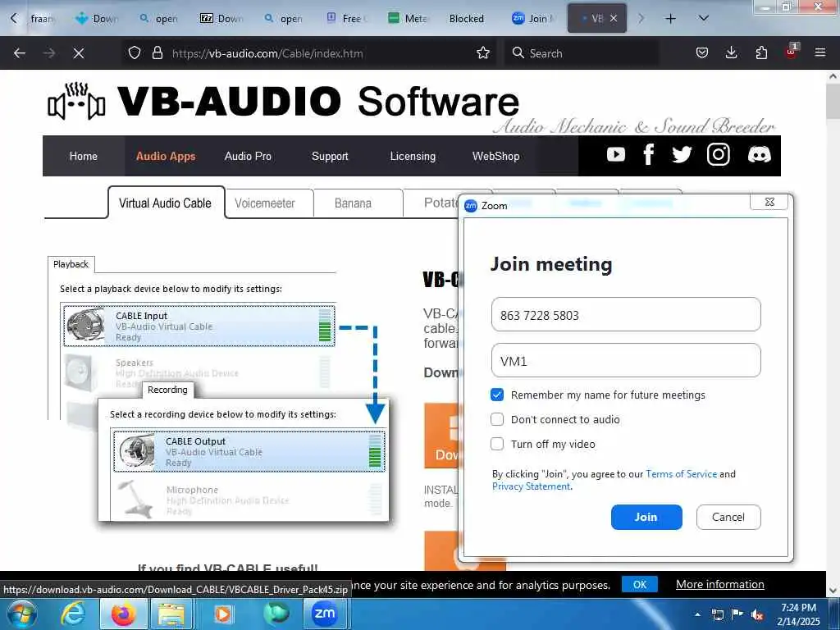The width and height of the screenshot is (840, 630).
Task: Click the CABLE Output recording device image
Action: click(x=137, y=450)
